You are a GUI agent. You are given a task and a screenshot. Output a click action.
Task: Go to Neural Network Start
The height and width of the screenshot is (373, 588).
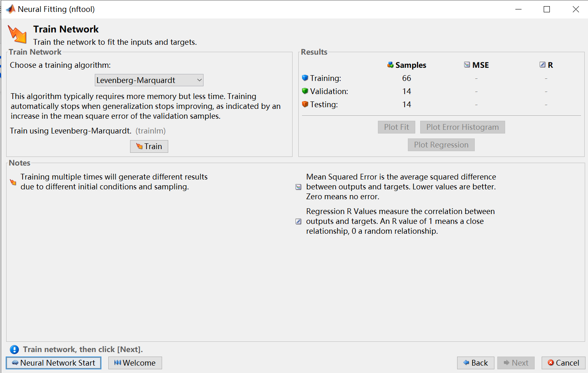coord(53,363)
